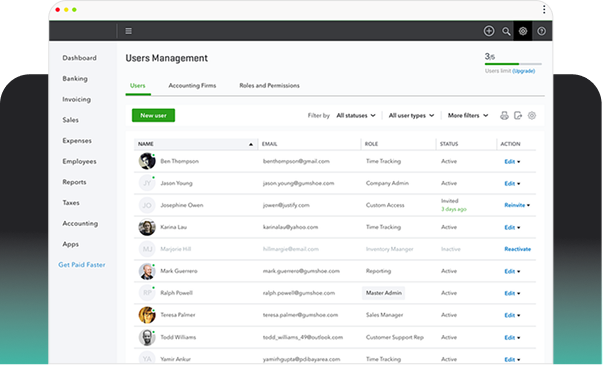The width and height of the screenshot is (603, 365).
Task: Export the user list icon
Action: (x=518, y=115)
